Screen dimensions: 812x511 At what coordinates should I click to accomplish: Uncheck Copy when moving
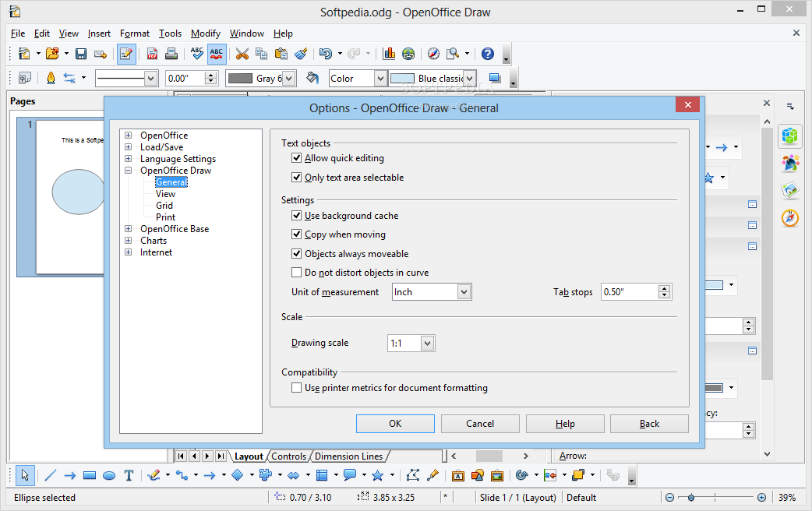click(297, 234)
